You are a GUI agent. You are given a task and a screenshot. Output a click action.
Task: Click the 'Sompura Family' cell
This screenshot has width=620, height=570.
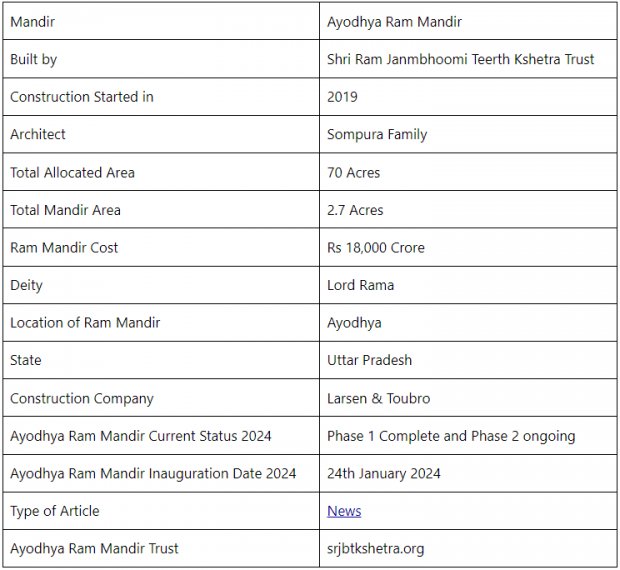click(x=375, y=134)
